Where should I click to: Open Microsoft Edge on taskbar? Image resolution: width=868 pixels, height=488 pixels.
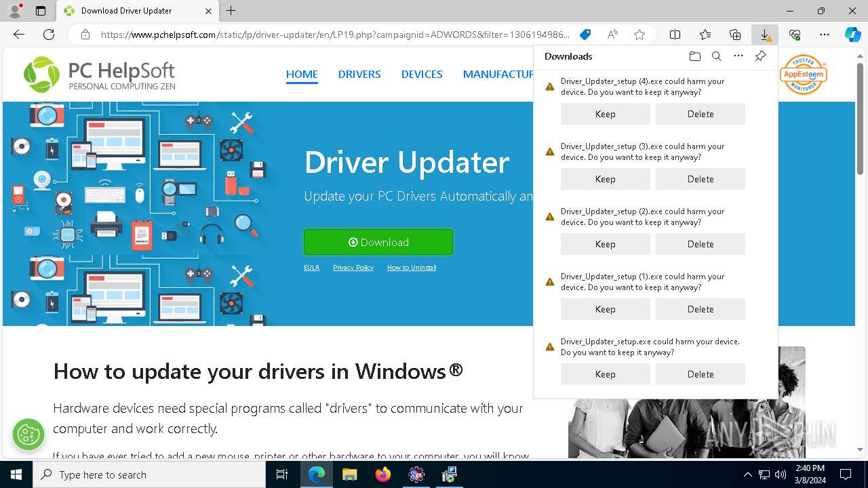coord(317,474)
